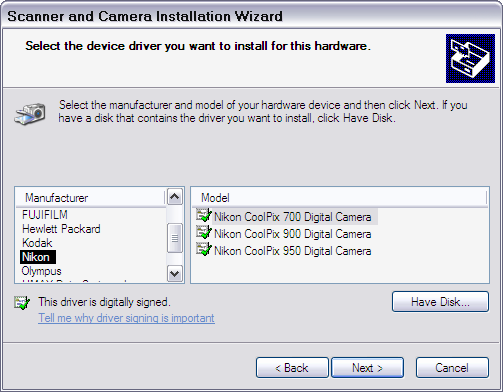Click manufacturer list scroll up arrow
The width and height of the screenshot is (503, 392).
coord(175,197)
